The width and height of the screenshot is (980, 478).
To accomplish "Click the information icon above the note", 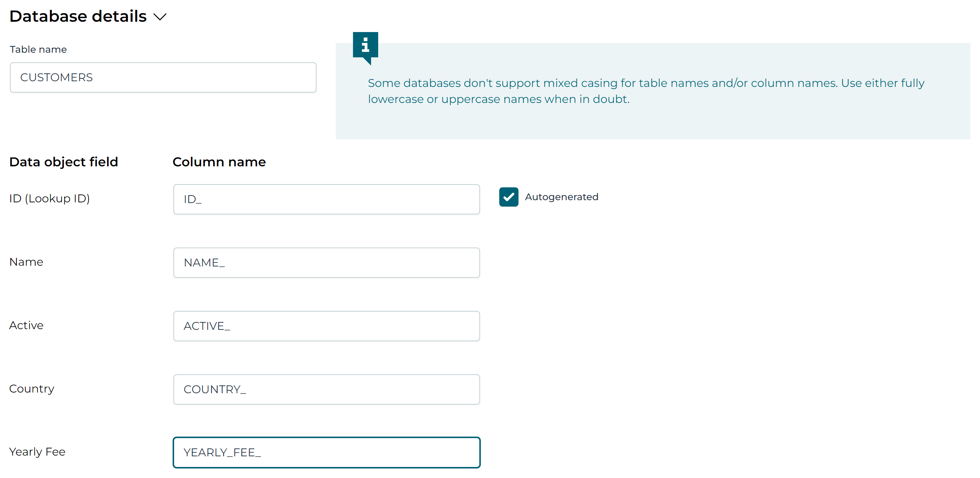I will click(x=366, y=46).
